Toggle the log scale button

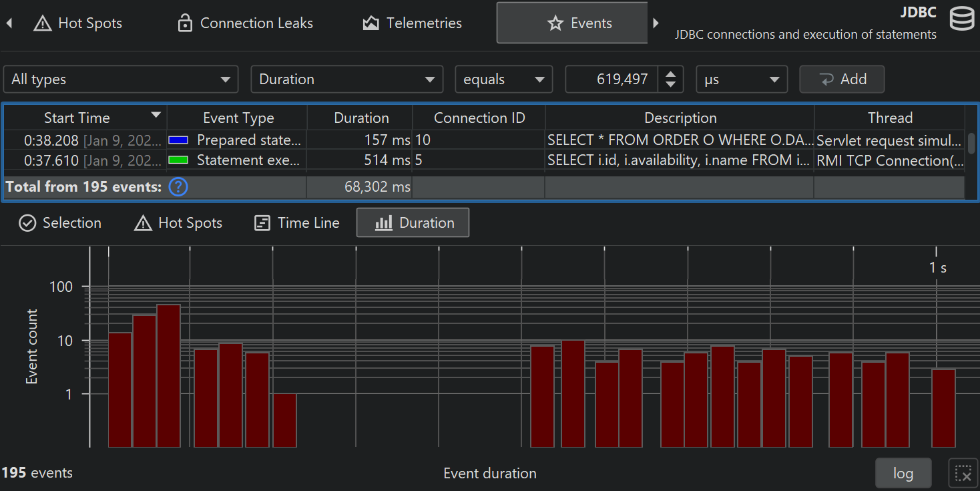click(903, 474)
